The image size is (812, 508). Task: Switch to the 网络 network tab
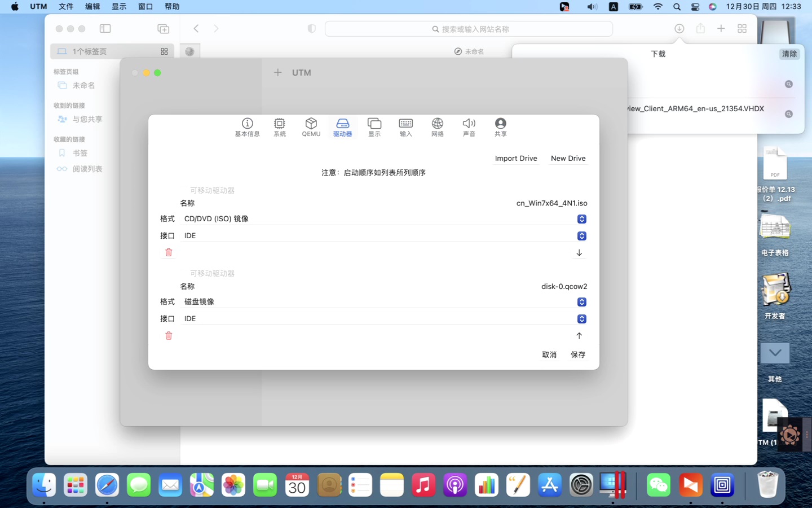[x=438, y=127]
